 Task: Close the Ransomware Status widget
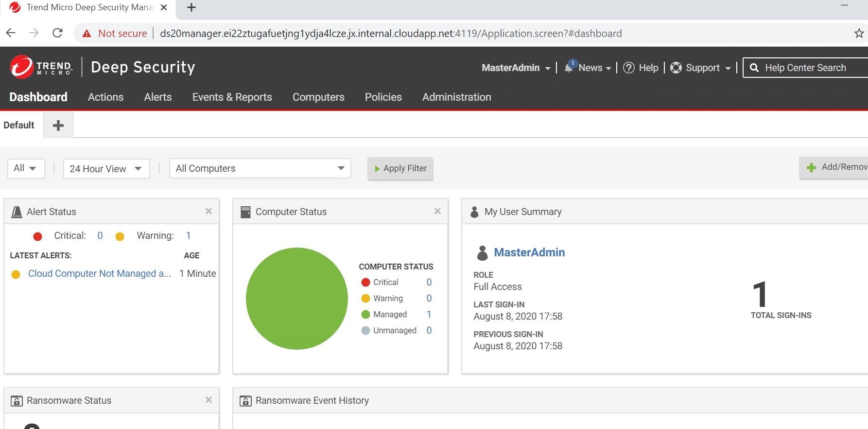[x=208, y=400]
